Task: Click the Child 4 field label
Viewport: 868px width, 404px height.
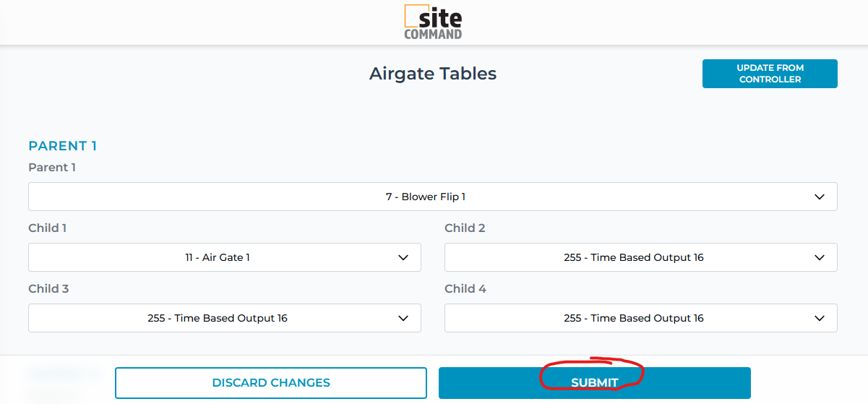Action: [465, 289]
